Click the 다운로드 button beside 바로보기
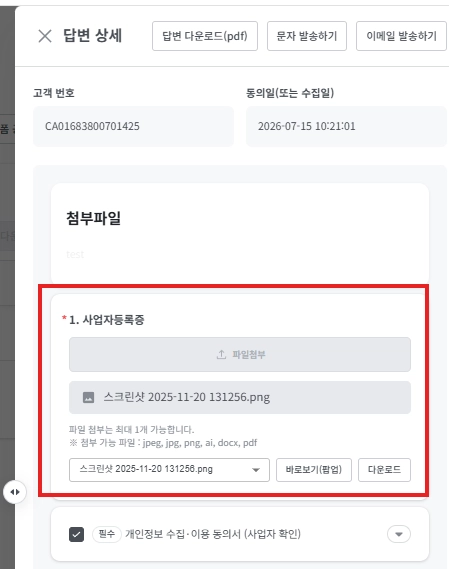 tap(384, 470)
